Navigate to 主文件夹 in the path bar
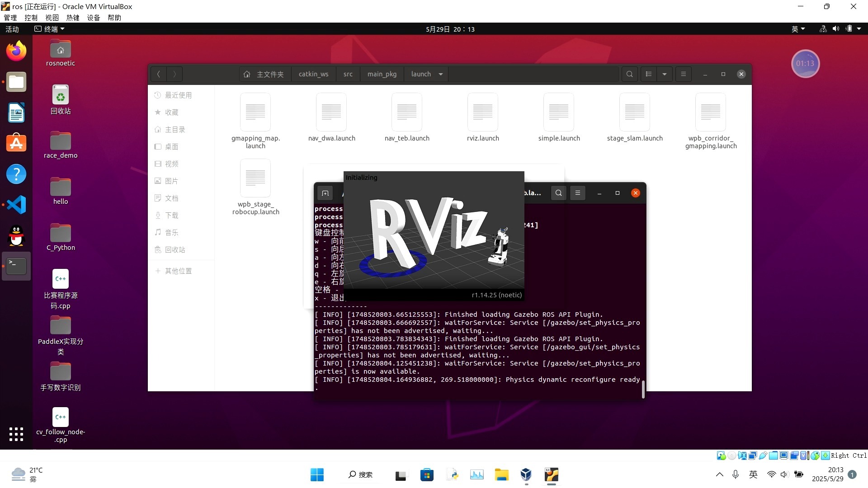Image resolution: width=868 pixels, height=488 pixels. pos(265,74)
